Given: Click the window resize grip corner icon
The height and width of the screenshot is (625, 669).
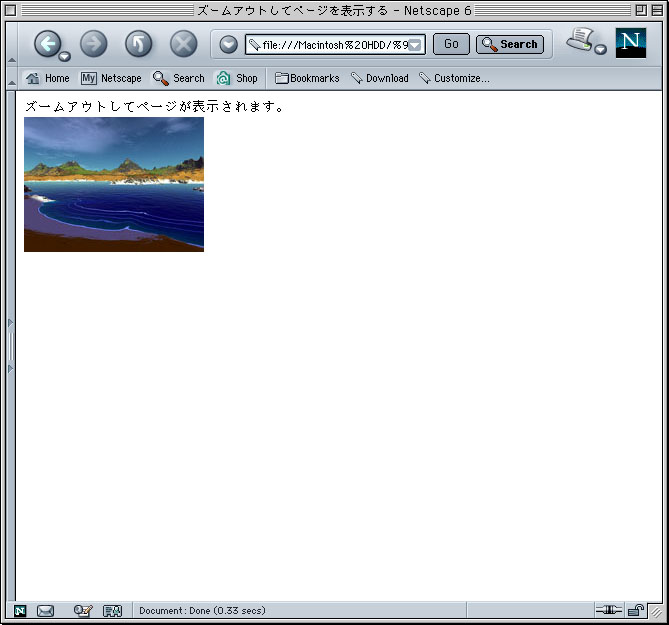Looking at the screenshot, I should point(656,612).
